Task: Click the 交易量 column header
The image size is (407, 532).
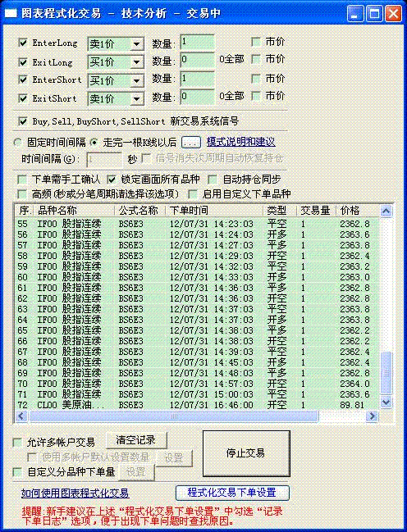Action: click(316, 211)
